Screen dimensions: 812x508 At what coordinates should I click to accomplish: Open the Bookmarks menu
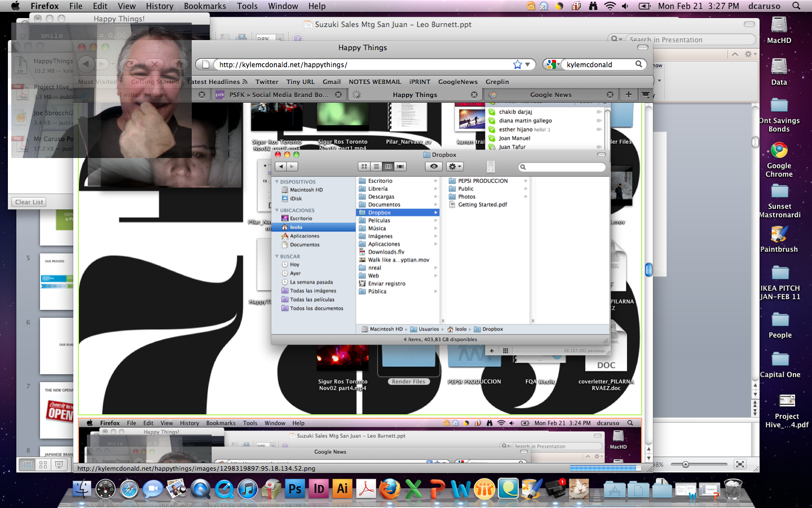click(205, 6)
